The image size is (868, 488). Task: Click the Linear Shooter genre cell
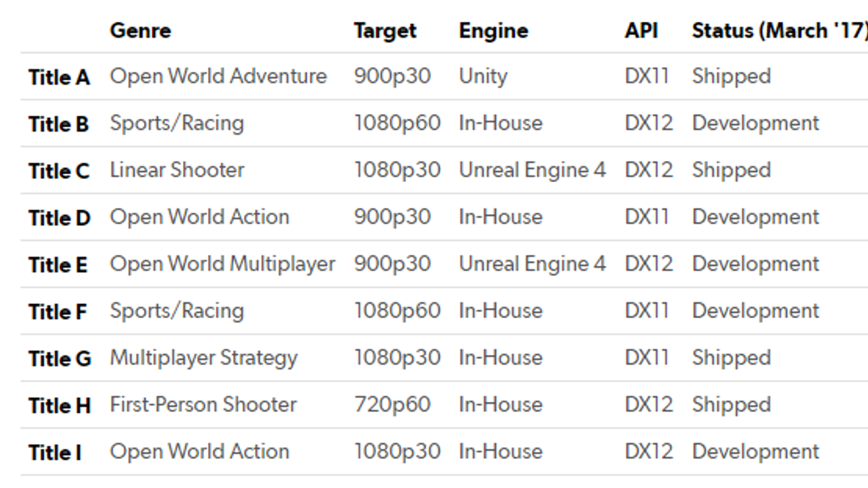pos(177,170)
